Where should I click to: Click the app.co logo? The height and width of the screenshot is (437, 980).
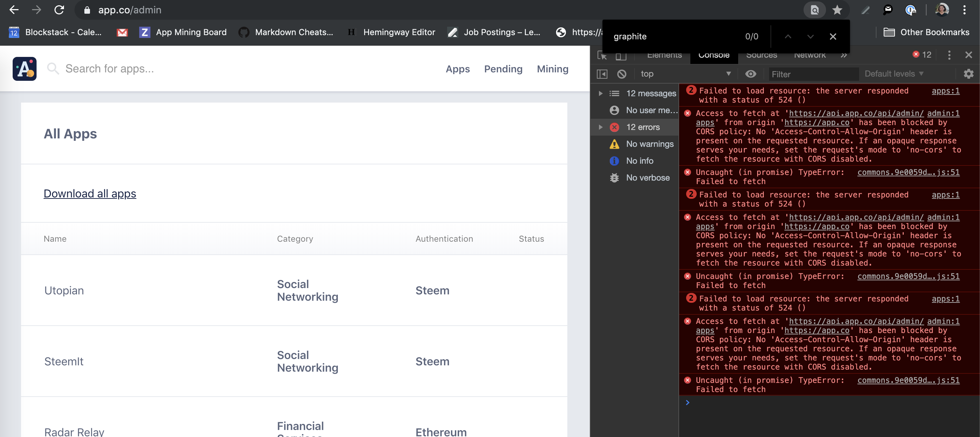[x=24, y=69]
